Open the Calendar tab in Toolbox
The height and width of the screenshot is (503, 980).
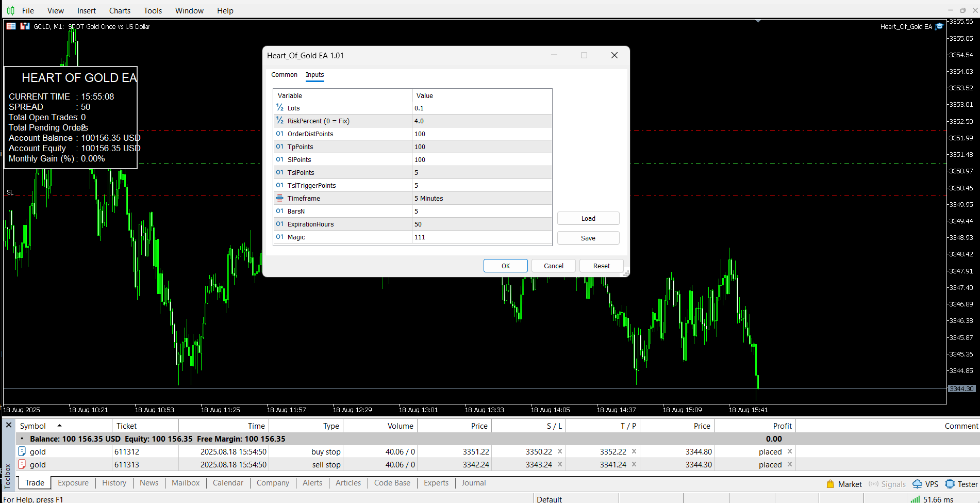(228, 483)
